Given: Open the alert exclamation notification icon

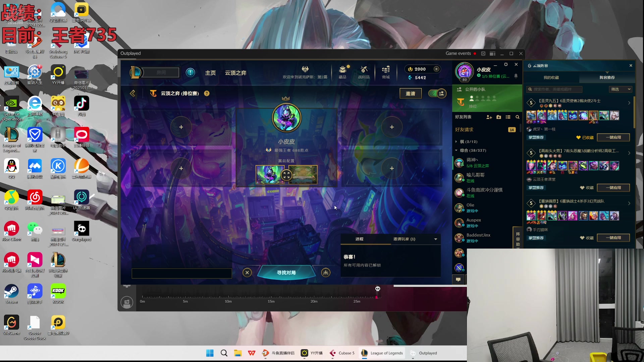Looking at the screenshot, I should point(190,72).
